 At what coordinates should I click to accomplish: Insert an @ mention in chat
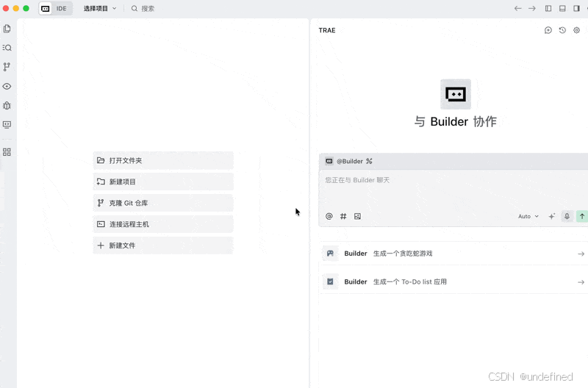point(329,216)
